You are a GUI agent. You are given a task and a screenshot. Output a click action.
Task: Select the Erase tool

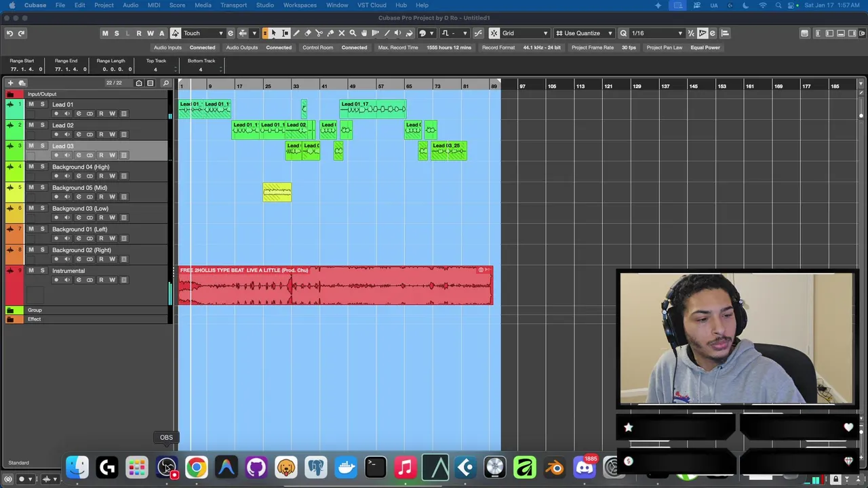tap(308, 33)
